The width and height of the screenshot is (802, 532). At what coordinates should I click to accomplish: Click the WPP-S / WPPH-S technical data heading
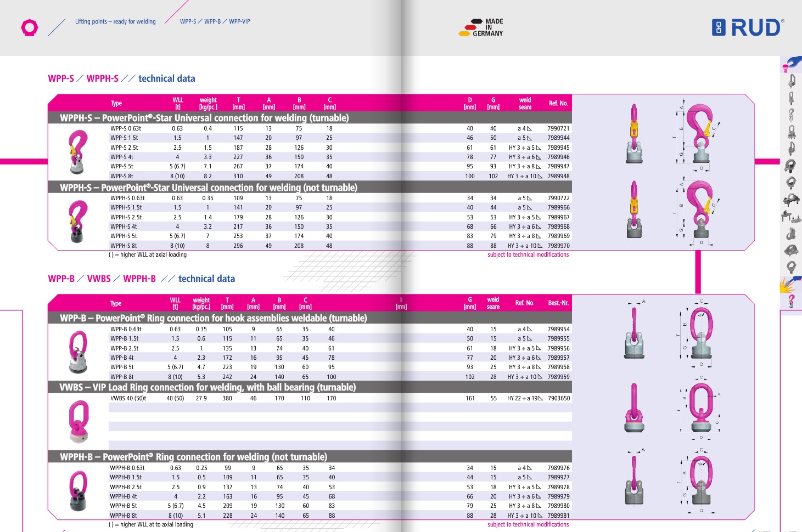[121, 78]
